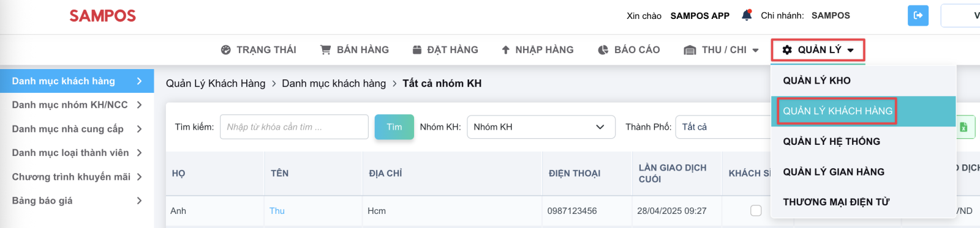Open BÁO CÁO pie chart menu
This screenshot has width=980, height=228.
coord(629,50)
